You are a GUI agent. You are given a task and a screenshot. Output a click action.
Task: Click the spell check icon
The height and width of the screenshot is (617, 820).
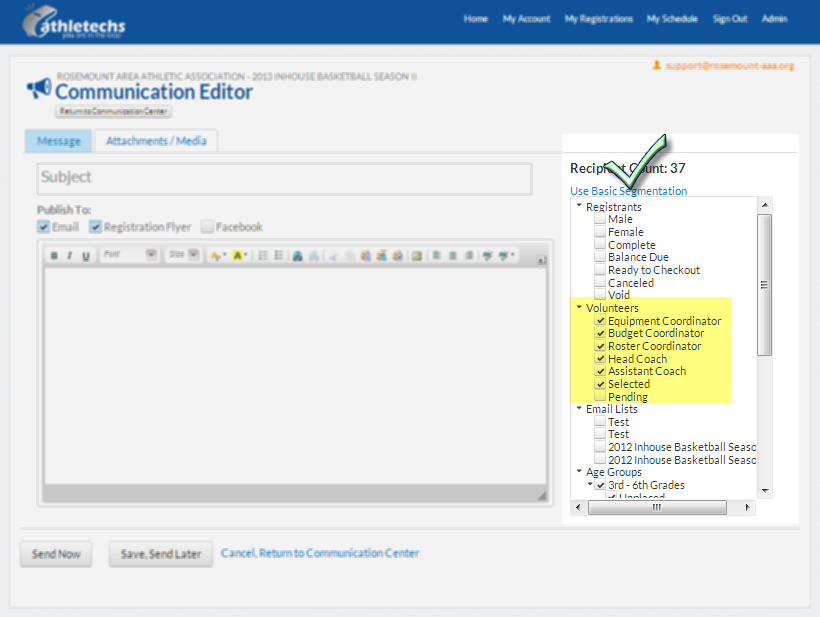487,255
